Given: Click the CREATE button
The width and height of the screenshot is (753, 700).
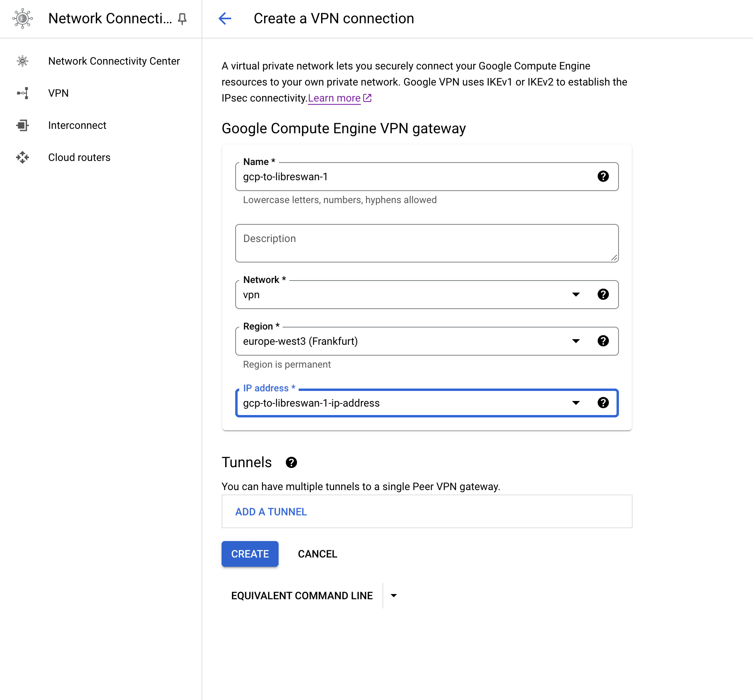Looking at the screenshot, I should coord(250,554).
